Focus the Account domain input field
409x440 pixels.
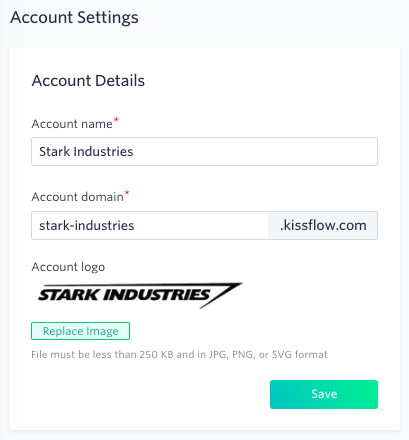[x=150, y=225]
